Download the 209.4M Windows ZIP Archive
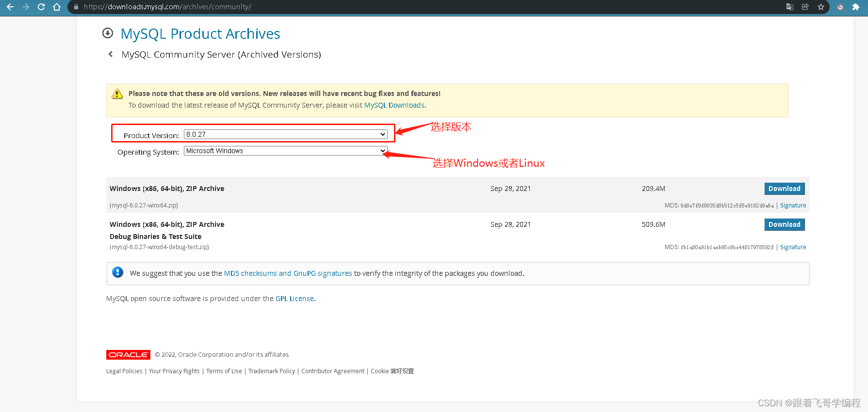The height and width of the screenshot is (412, 868). [785, 189]
